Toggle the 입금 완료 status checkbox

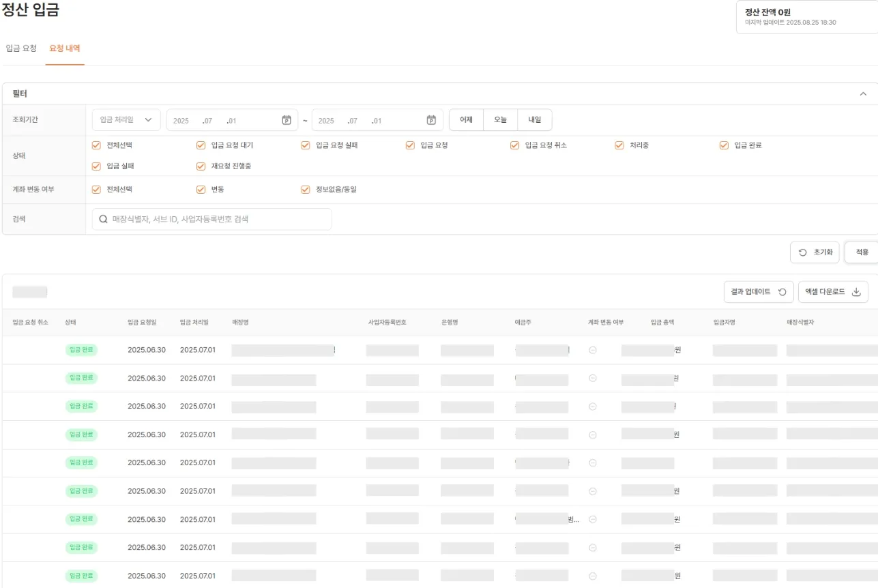(724, 145)
